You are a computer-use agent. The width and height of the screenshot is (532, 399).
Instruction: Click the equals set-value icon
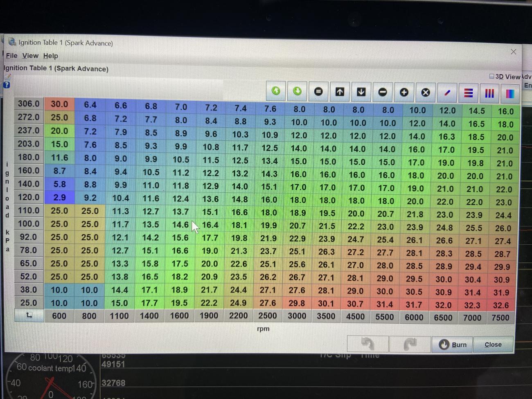point(318,91)
